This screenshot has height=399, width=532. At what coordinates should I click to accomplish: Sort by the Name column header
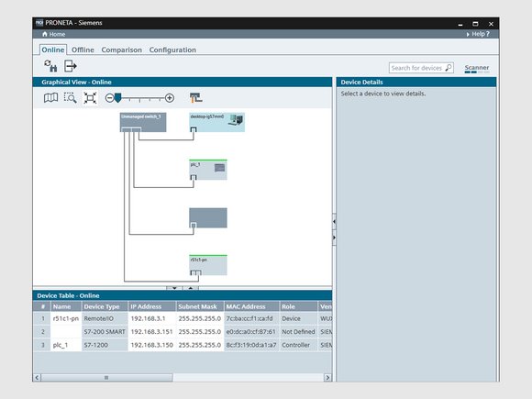(66, 306)
